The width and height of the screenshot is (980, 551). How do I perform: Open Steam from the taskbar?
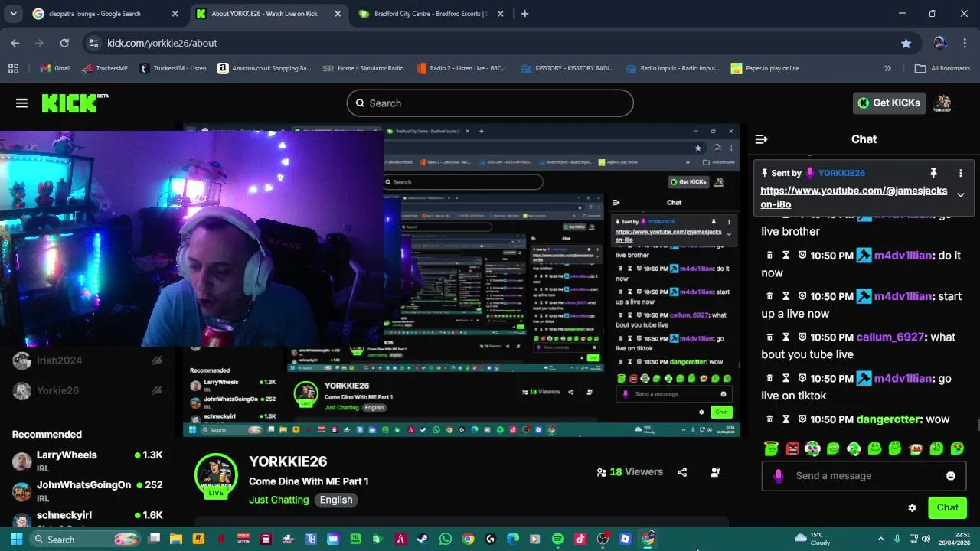click(x=423, y=539)
